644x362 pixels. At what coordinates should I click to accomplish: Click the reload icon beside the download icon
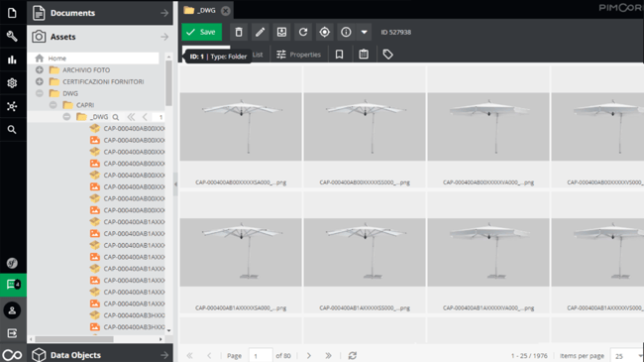point(303,32)
